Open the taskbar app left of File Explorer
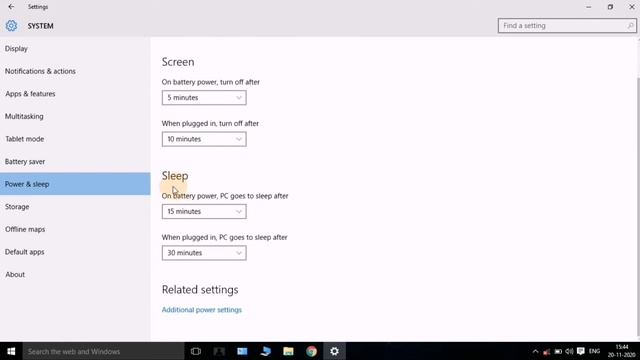Image resolution: width=640 pixels, height=360 pixels. (265, 351)
